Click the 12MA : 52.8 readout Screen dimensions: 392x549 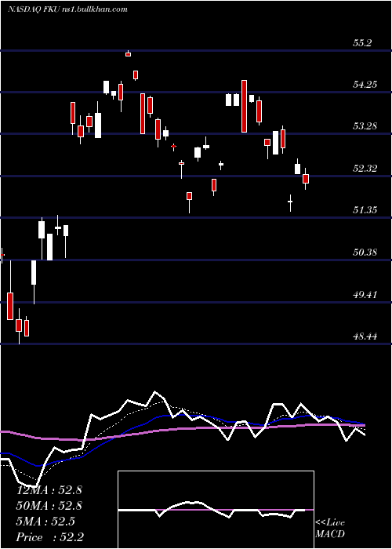pyautogui.click(x=49, y=490)
